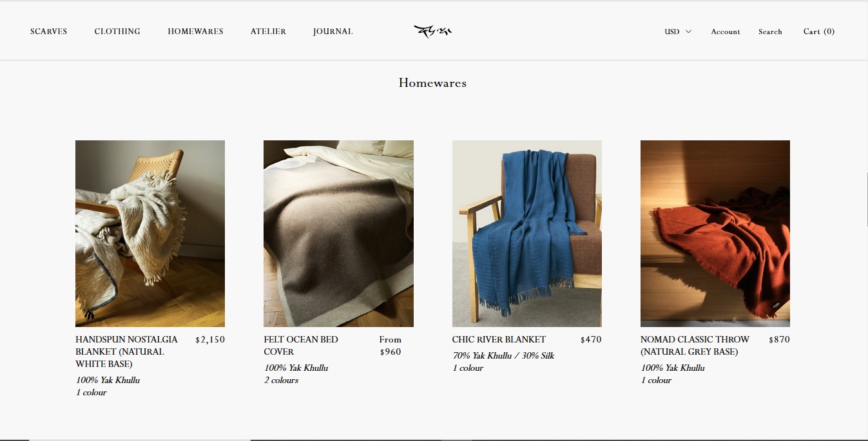The image size is (868, 441).
Task: Select the Homewares nav item
Action: (195, 32)
